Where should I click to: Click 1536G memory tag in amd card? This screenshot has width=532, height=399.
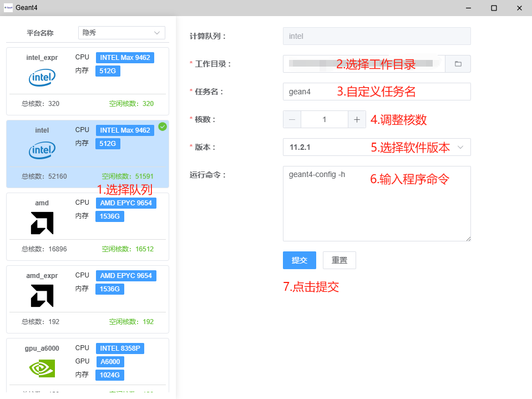tap(110, 216)
